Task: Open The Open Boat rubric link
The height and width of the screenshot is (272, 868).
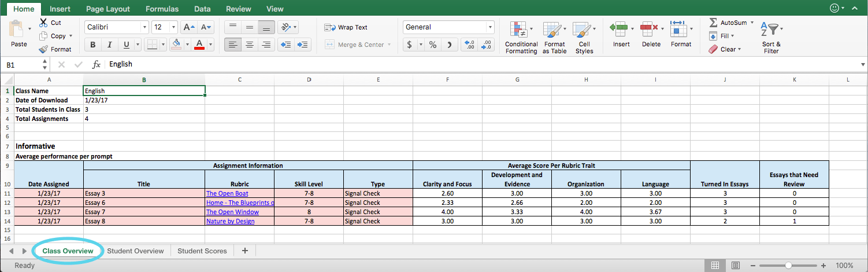Action: point(227,193)
